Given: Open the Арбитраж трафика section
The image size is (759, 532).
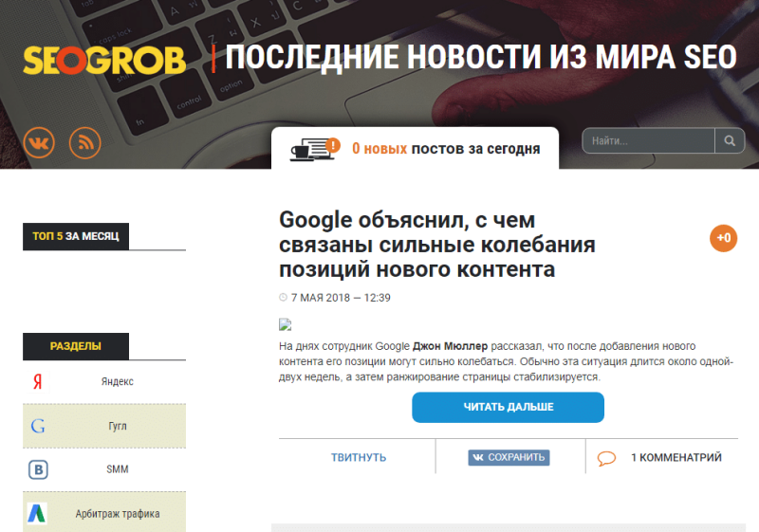Looking at the screenshot, I should pyautogui.click(x=104, y=513).
